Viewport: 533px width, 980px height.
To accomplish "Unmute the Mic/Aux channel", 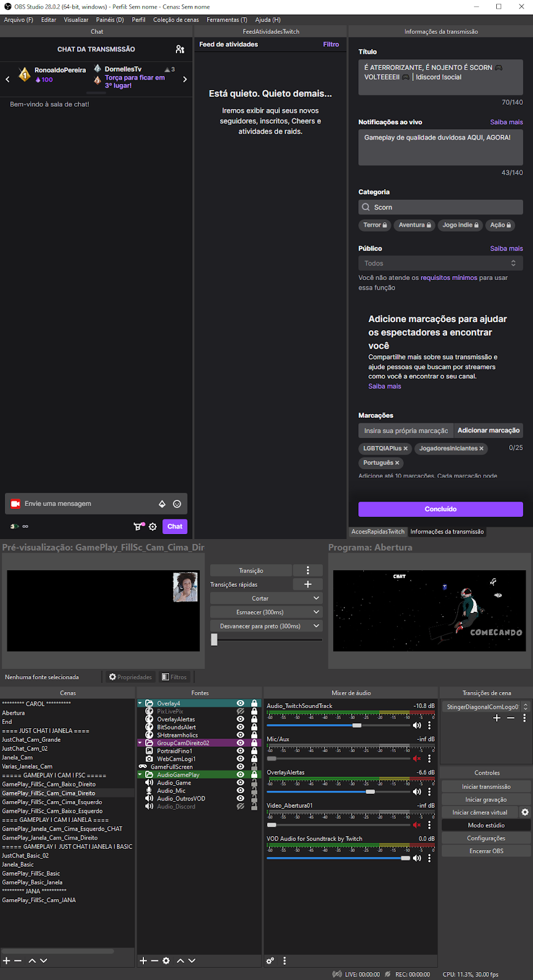I will (417, 758).
